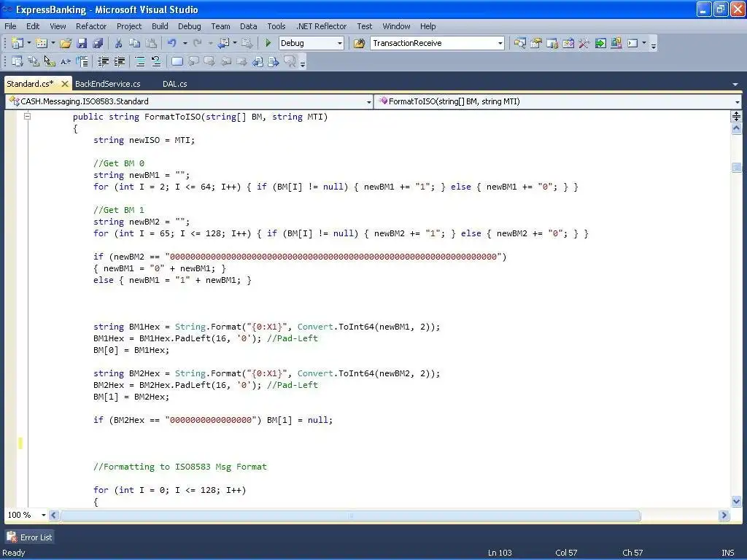Click the "//Formatting to ISO8583 Msg Format" comment
The height and width of the screenshot is (560, 747).
click(180, 467)
